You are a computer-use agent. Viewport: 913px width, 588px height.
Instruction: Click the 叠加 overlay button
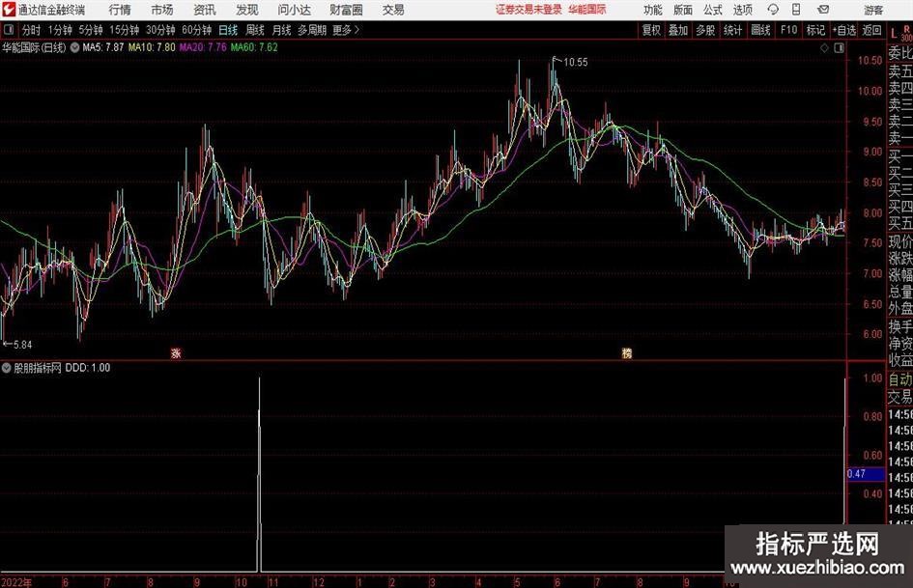(678, 30)
